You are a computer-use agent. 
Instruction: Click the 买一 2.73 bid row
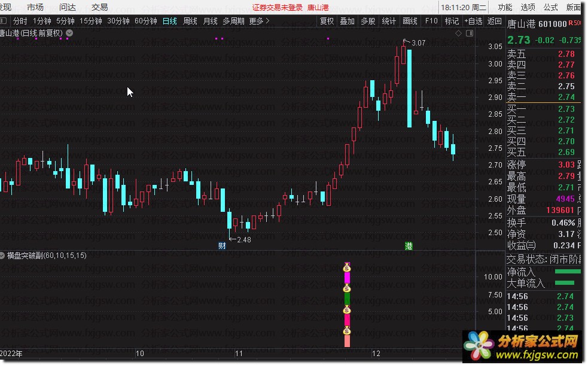point(543,109)
